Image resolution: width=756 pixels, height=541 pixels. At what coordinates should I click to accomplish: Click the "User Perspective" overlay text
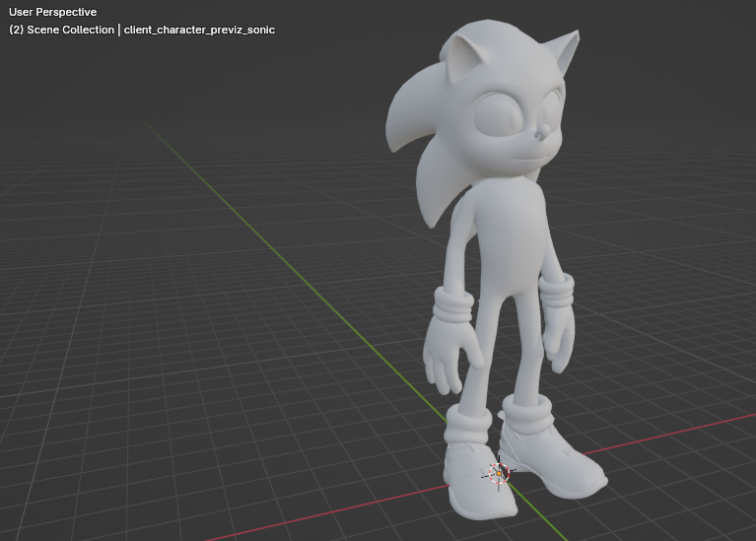pos(52,12)
